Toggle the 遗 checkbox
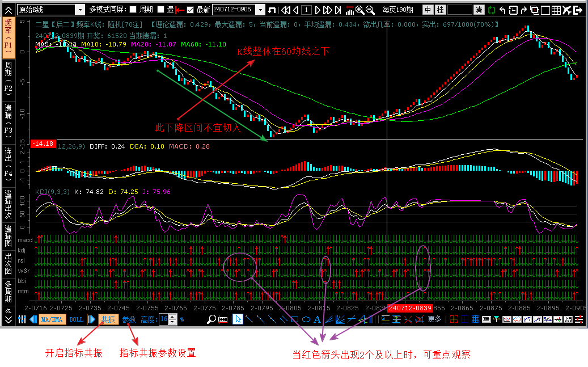The height and width of the screenshot is (367, 588). click(160, 10)
